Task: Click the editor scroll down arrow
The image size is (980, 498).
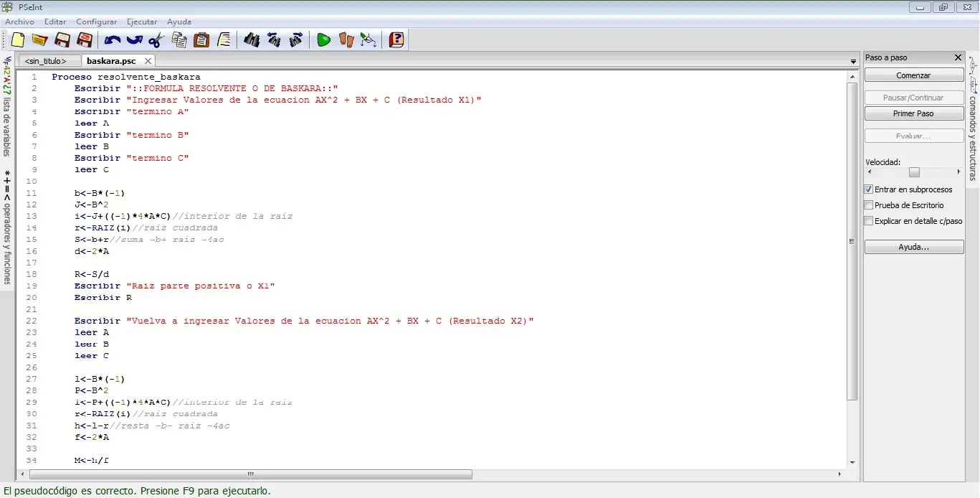Action: coord(852,463)
